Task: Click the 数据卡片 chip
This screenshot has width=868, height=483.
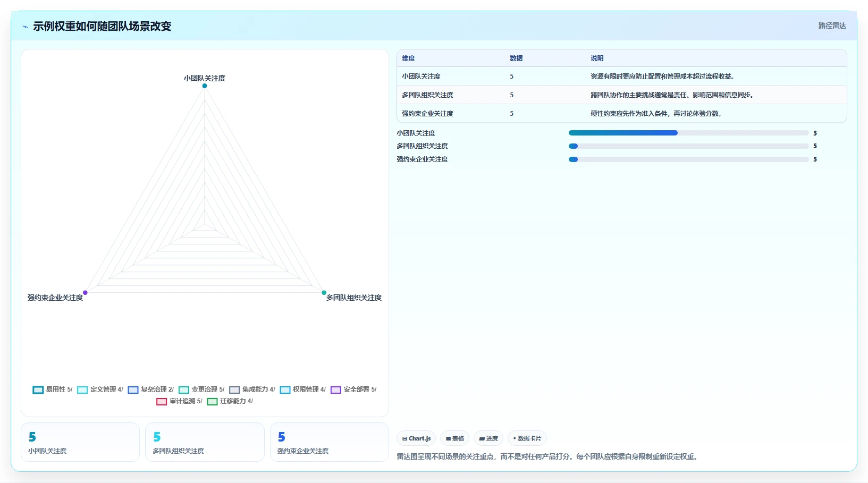Action: [527, 438]
